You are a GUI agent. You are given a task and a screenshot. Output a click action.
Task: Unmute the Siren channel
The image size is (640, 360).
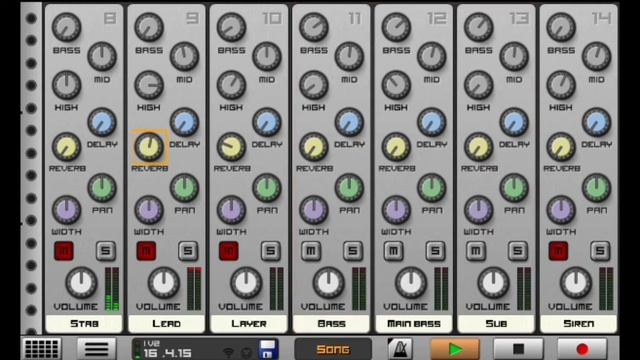point(559,251)
